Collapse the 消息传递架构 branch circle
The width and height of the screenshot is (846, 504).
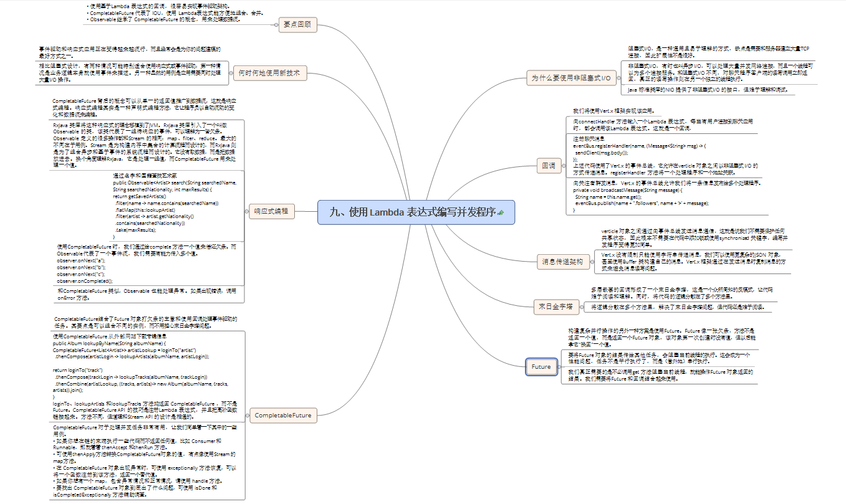coord(591,262)
